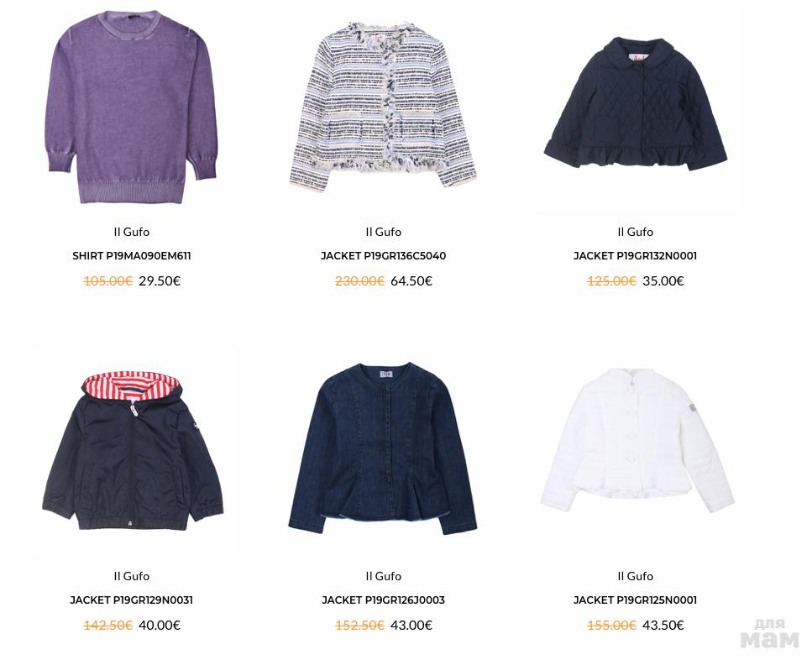Click JACKET P19GR132N0001 product title

[635, 256]
